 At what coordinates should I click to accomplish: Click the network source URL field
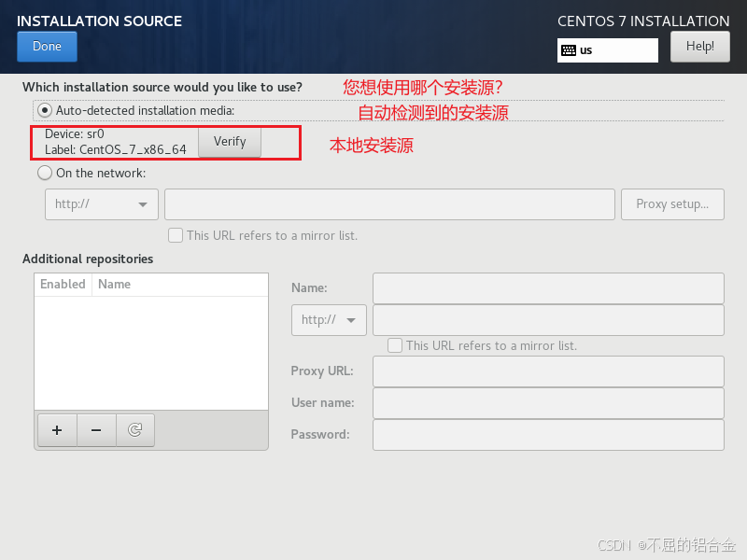click(x=389, y=204)
